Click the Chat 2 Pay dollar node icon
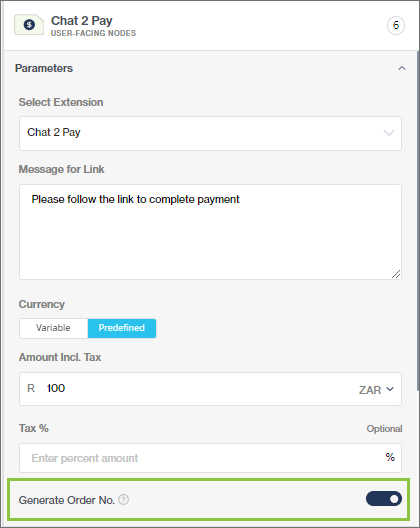The image size is (420, 528). pyautogui.click(x=29, y=25)
